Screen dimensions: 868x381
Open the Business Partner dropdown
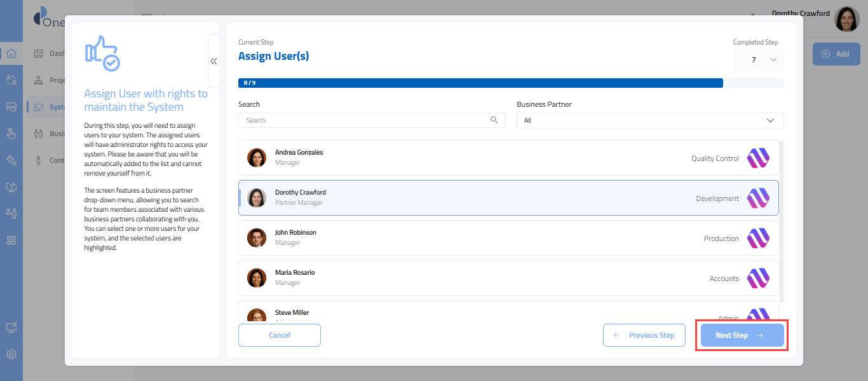pos(649,120)
